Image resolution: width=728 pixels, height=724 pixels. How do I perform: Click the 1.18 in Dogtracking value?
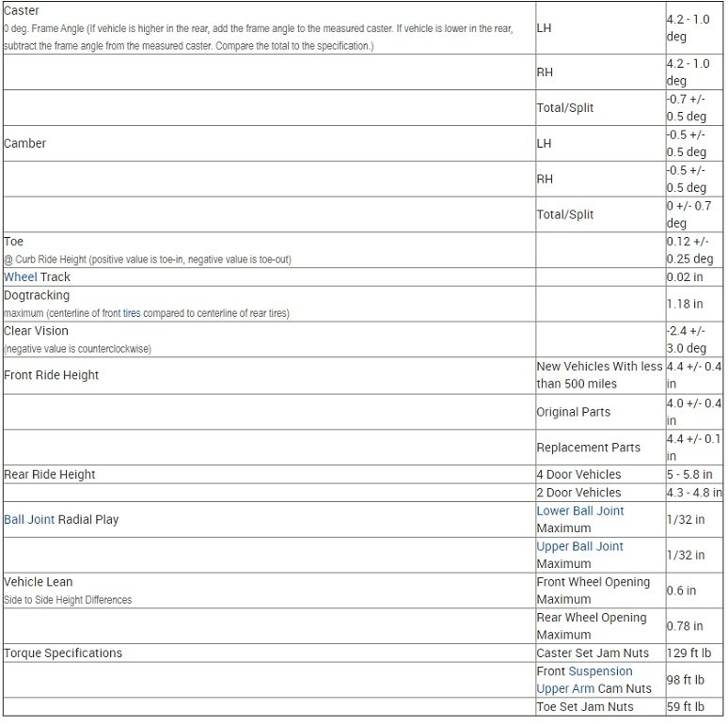[685, 304]
